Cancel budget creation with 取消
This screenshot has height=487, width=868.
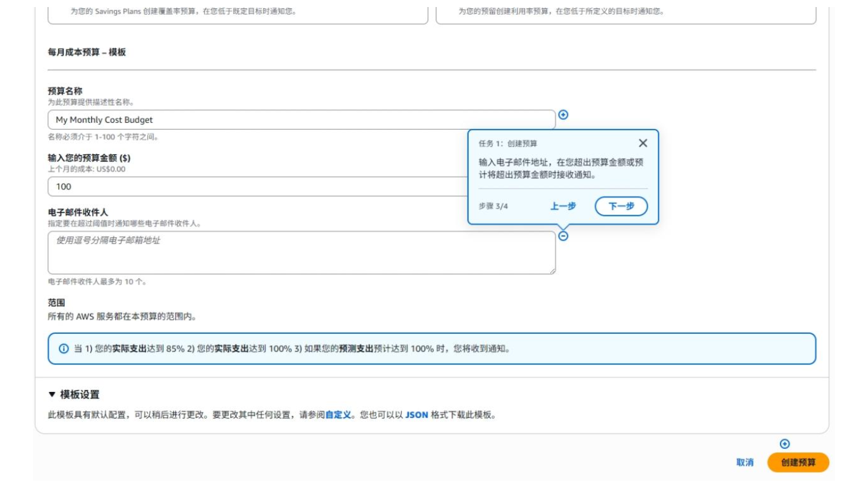click(745, 462)
